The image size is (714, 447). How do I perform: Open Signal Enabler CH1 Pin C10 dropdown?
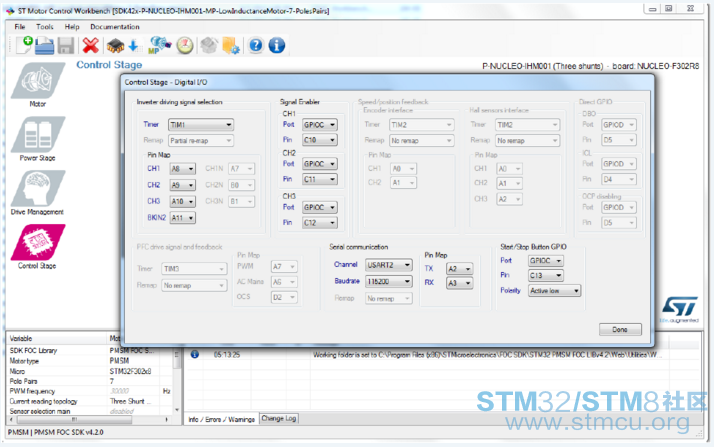click(320, 140)
